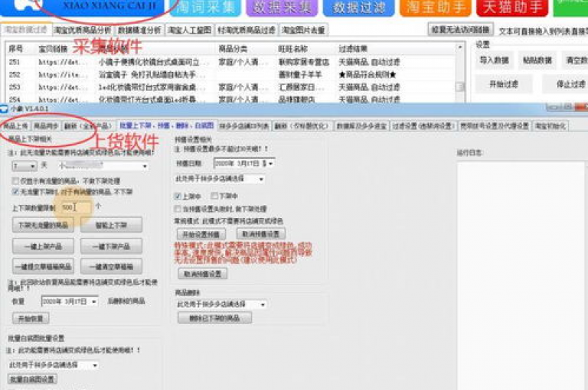Click the app icon in the 小象 V1.4.0.1 title bar
The image size is (588, 390).
[x=4, y=109]
